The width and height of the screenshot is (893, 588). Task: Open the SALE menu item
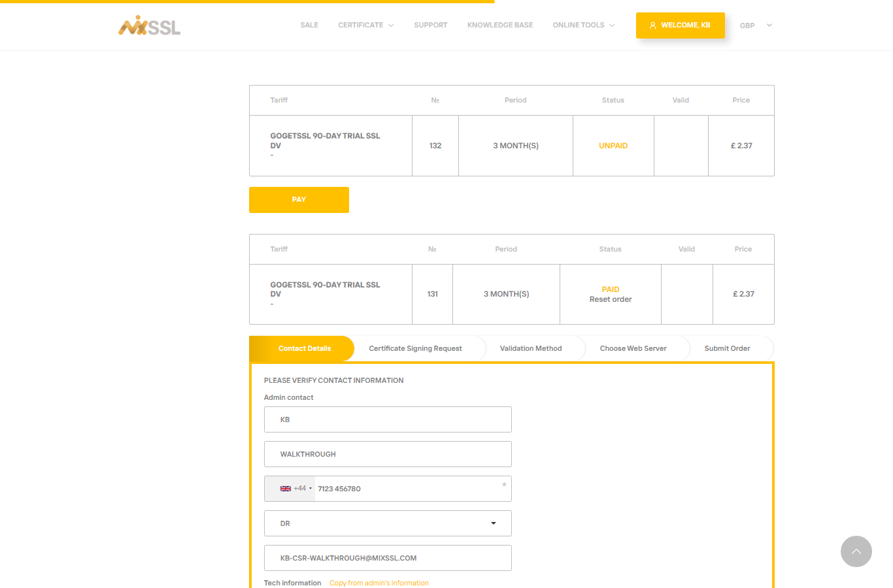click(309, 25)
